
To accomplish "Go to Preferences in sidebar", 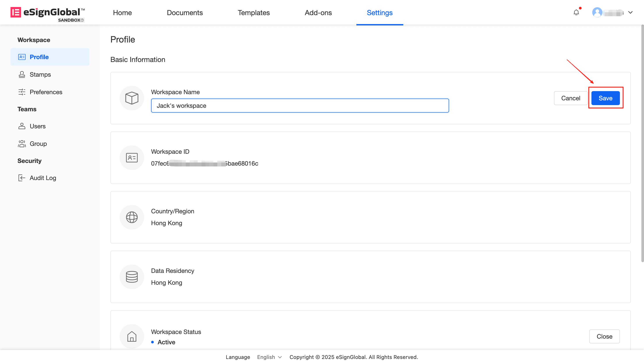I will pos(46,92).
